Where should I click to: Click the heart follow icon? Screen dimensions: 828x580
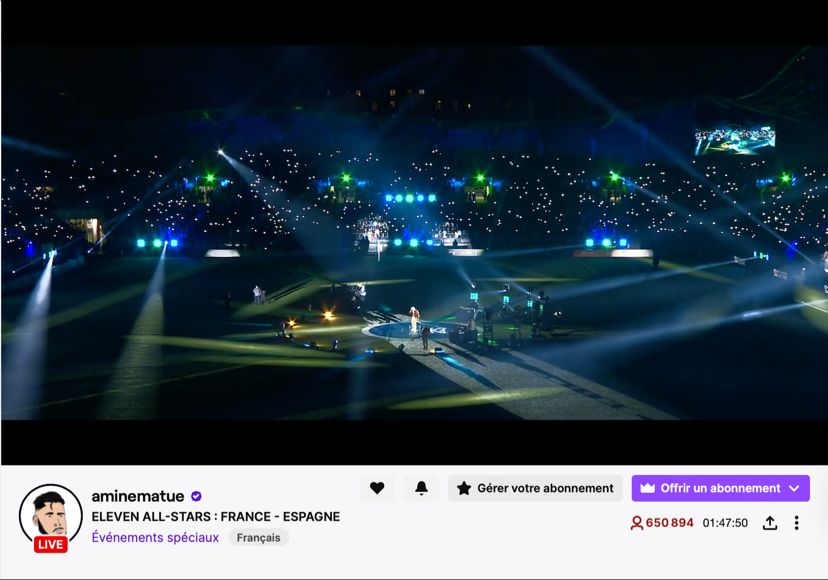(377, 488)
